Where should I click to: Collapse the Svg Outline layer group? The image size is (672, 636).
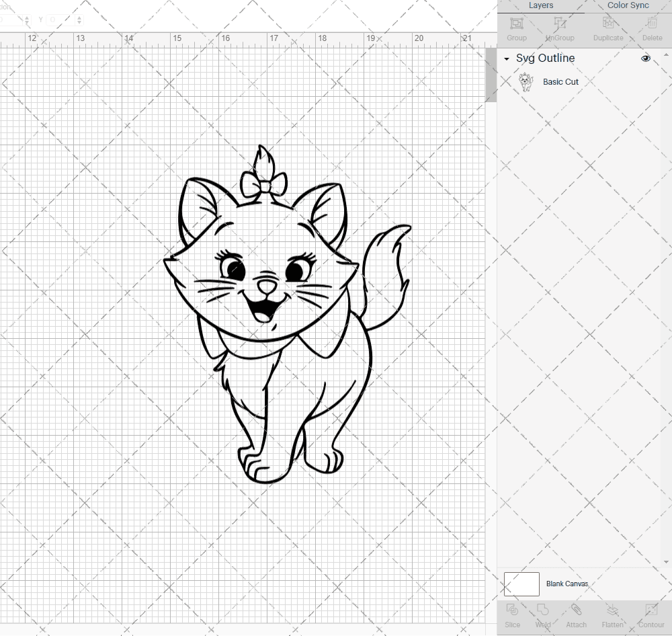(x=507, y=58)
